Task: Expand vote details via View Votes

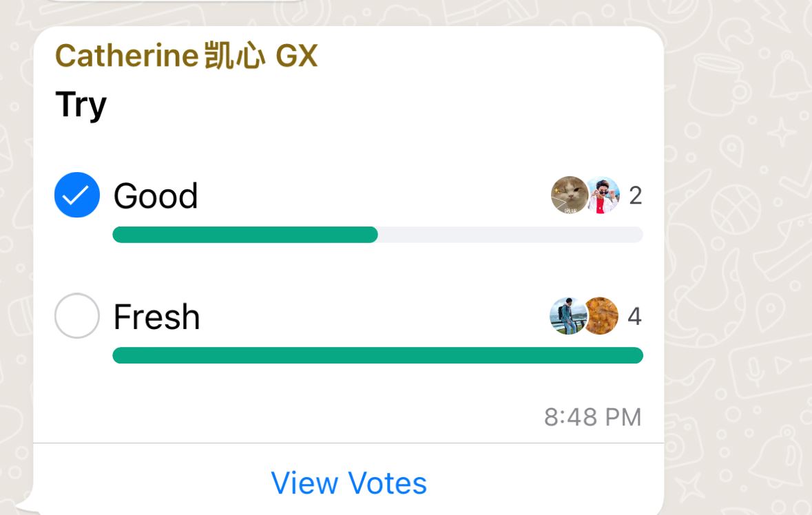Action: (x=349, y=483)
